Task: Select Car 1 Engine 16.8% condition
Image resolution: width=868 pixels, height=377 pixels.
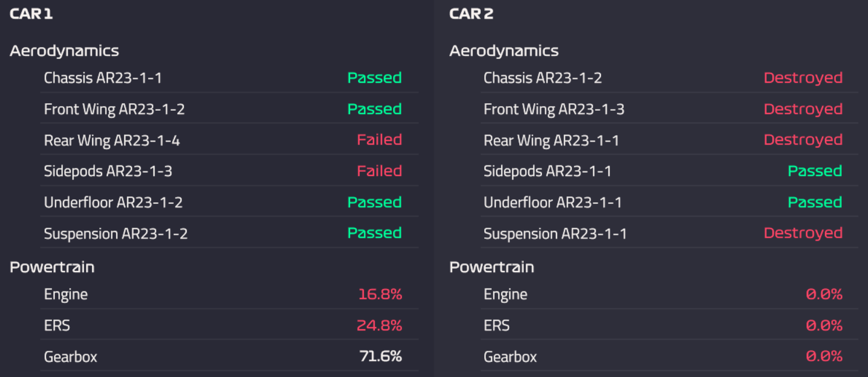Action: coord(380,294)
